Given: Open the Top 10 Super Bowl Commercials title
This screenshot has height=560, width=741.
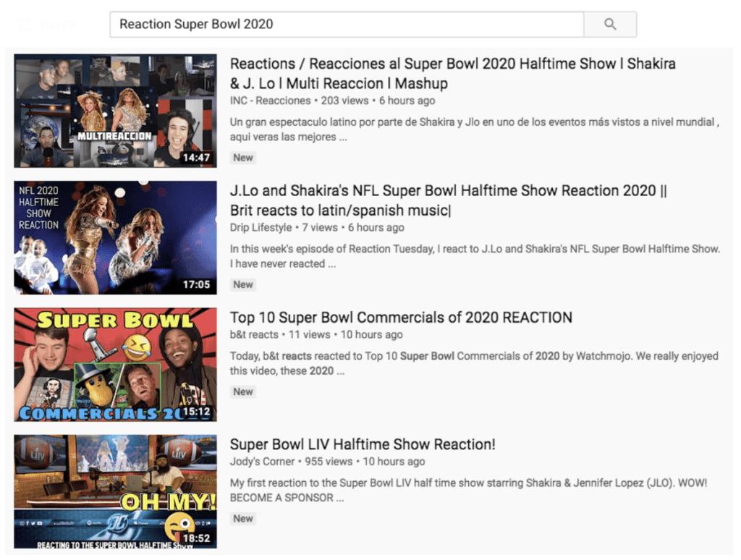Looking at the screenshot, I should coord(401,317).
